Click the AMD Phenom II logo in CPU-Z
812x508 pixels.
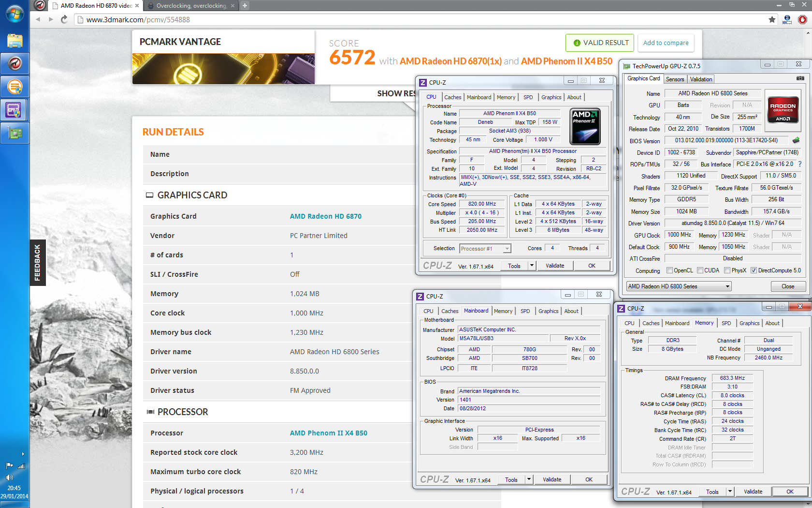pos(585,126)
